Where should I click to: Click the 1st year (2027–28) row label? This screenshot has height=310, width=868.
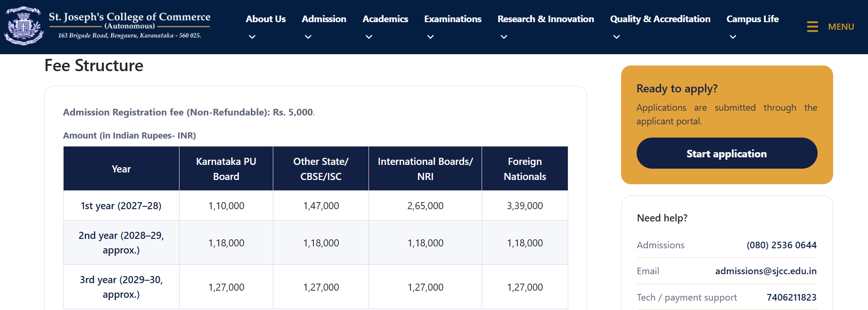point(121,205)
